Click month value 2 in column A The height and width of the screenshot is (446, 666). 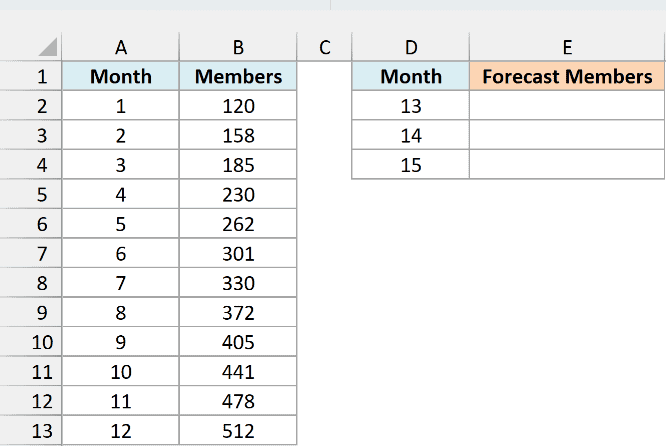point(121,135)
